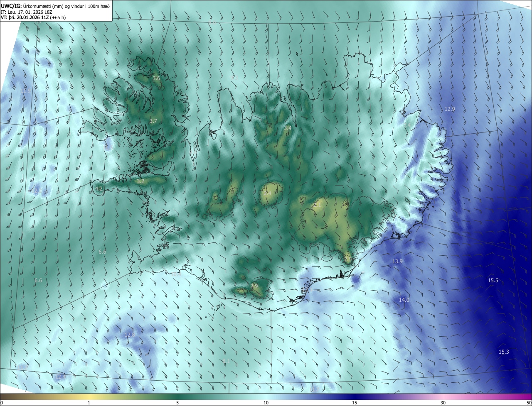This screenshot has width=532, height=406.
Task: Click the 3.7 value on the map
Action: (x=153, y=121)
